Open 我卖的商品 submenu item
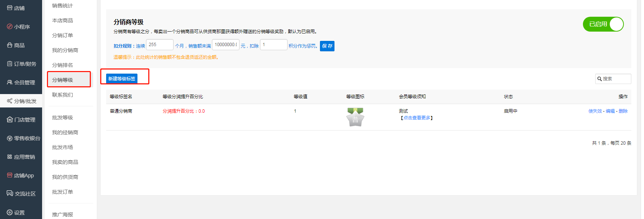The height and width of the screenshot is (219, 644). point(65,162)
